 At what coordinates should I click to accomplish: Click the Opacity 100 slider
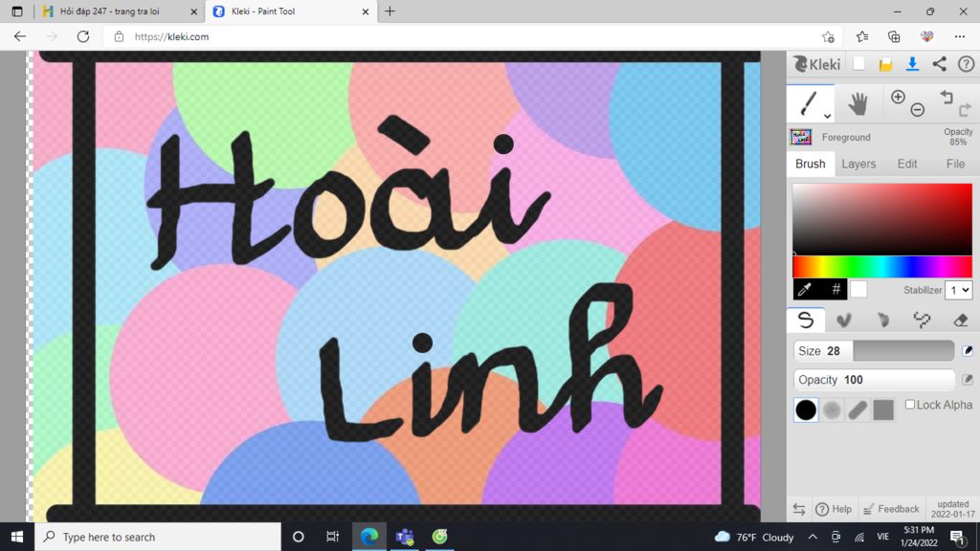pyautogui.click(x=874, y=380)
